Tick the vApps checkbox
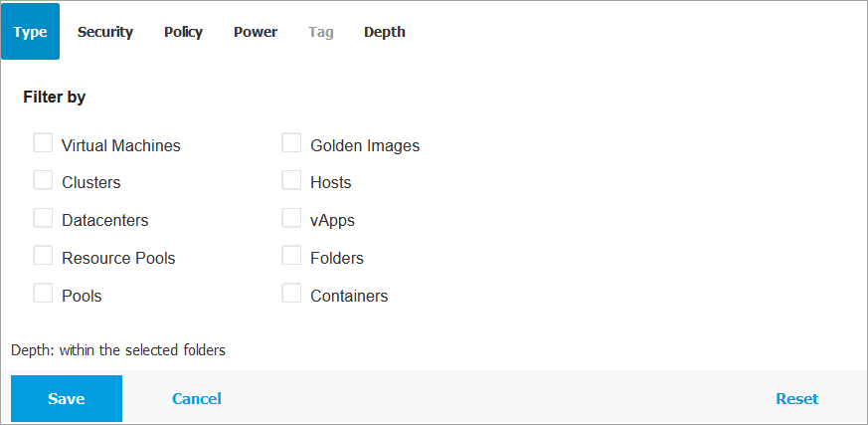Image resolution: width=868 pixels, height=425 pixels. point(291,219)
